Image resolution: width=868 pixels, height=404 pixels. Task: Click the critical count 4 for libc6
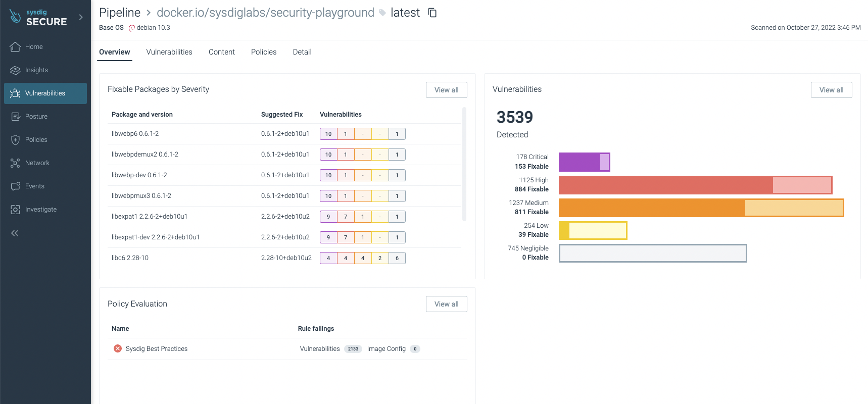point(328,258)
